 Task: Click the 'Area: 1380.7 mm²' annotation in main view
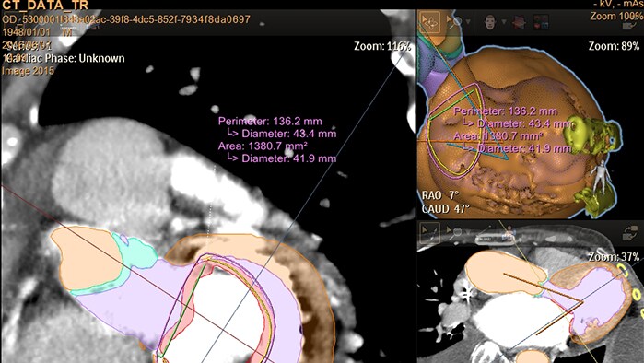(x=263, y=146)
